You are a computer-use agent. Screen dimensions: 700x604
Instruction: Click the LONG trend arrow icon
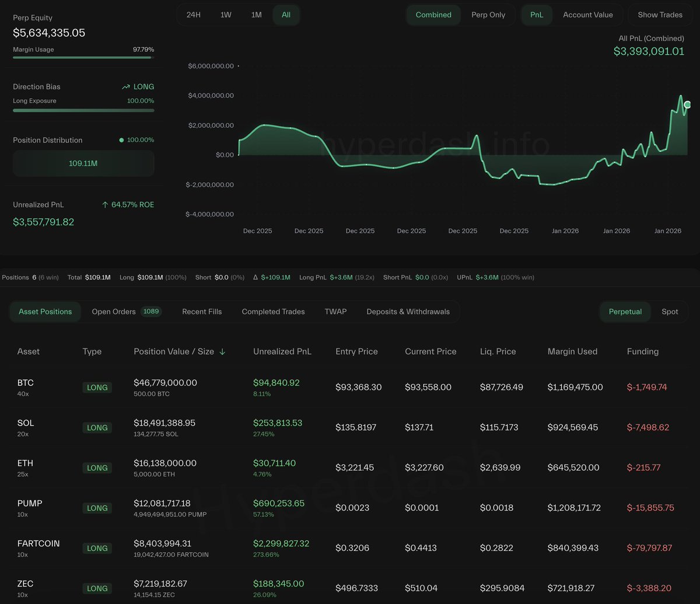click(125, 87)
